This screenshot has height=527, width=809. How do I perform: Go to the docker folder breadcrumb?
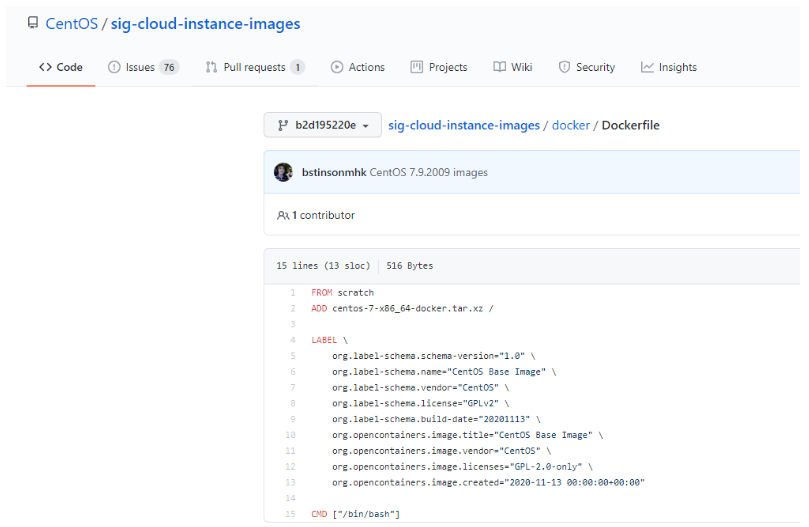tap(571, 125)
